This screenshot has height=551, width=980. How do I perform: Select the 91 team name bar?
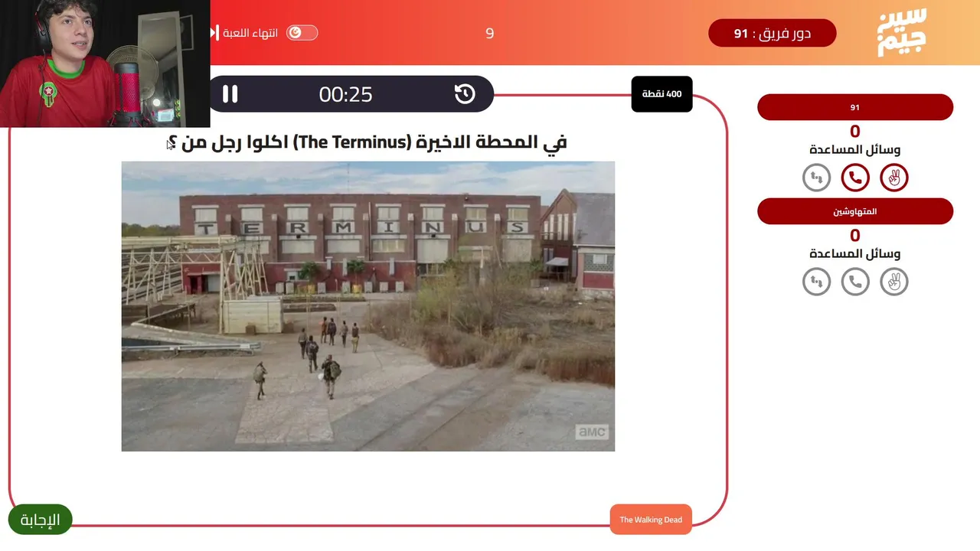click(x=855, y=107)
